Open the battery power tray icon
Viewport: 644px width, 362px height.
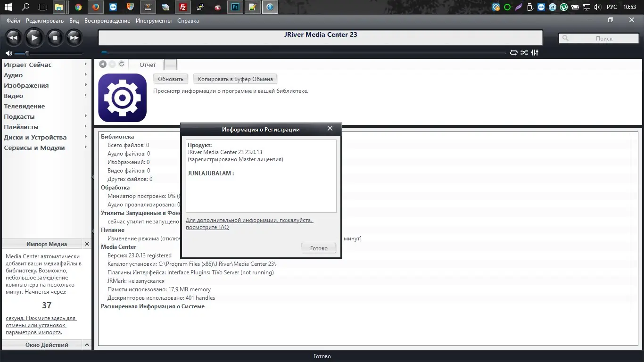575,7
